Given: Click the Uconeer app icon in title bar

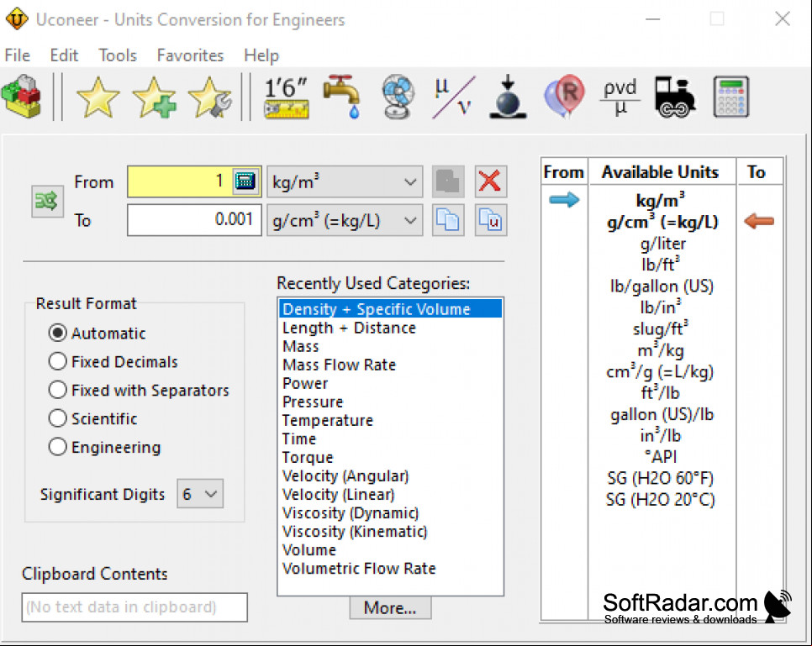Looking at the screenshot, I should point(17,19).
